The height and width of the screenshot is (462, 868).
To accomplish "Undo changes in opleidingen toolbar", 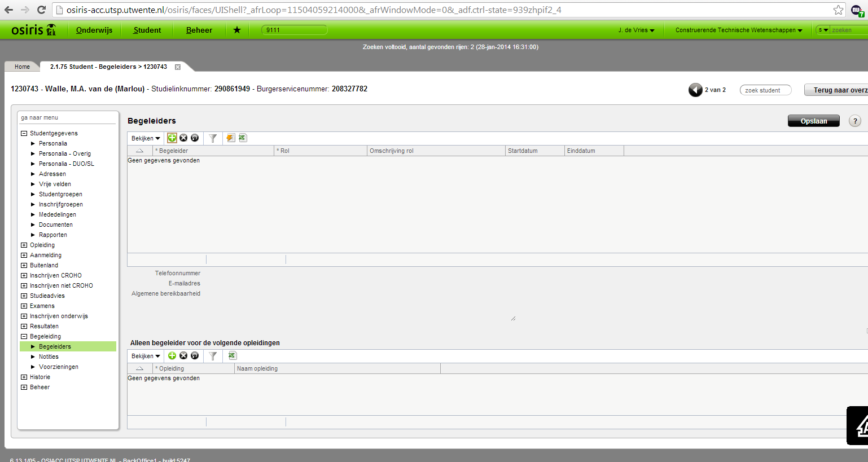I will (x=195, y=355).
